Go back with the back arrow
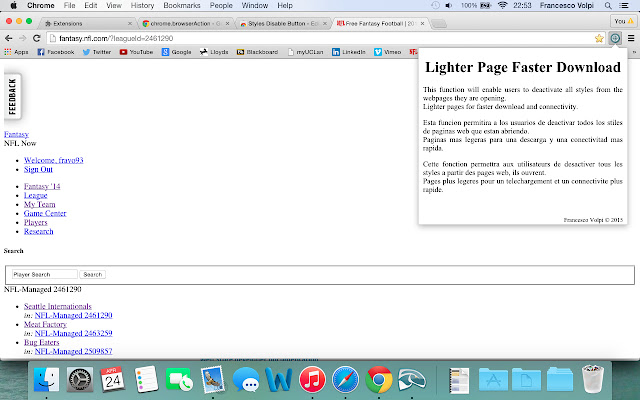The width and height of the screenshot is (640, 400). pos(9,38)
